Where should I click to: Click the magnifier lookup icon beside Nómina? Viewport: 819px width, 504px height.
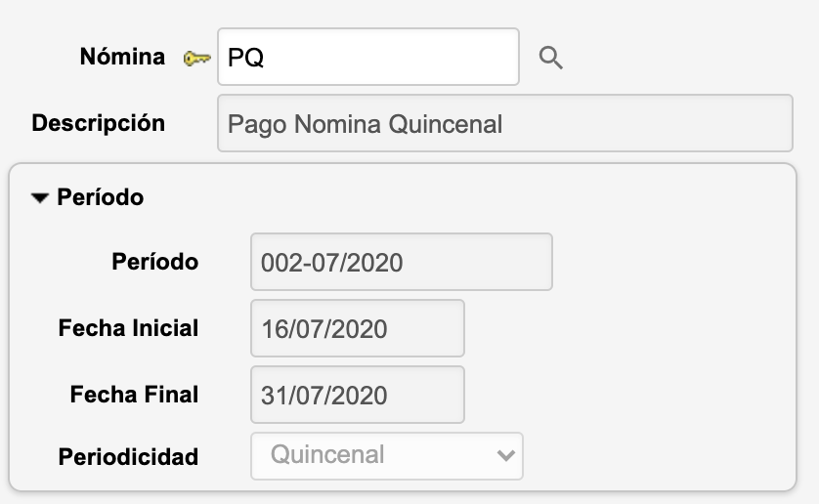551,59
